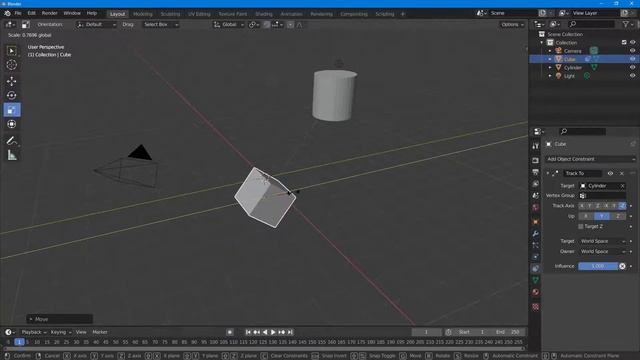
Task: Toggle visibility of Cylinder in outliner
Action: pos(632,67)
